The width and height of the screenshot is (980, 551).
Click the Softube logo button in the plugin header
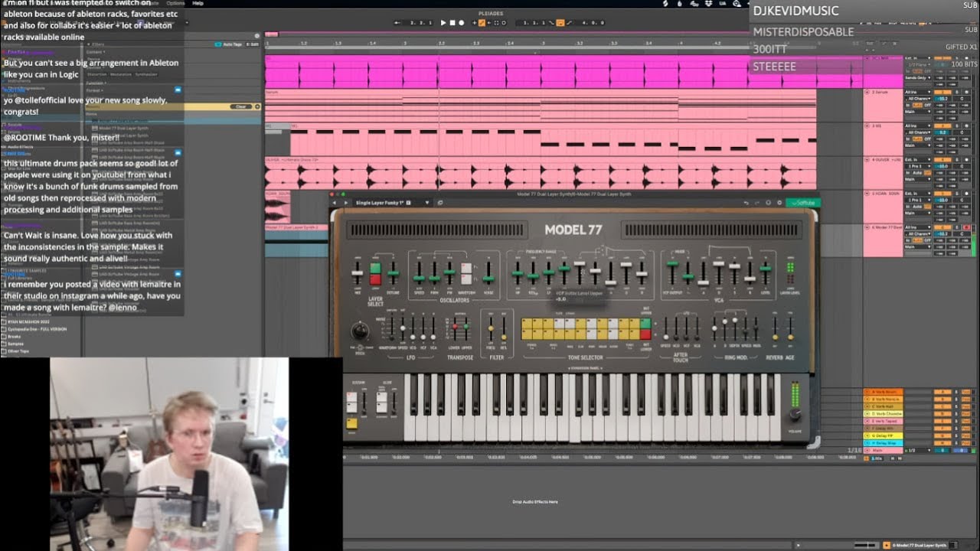click(x=803, y=203)
